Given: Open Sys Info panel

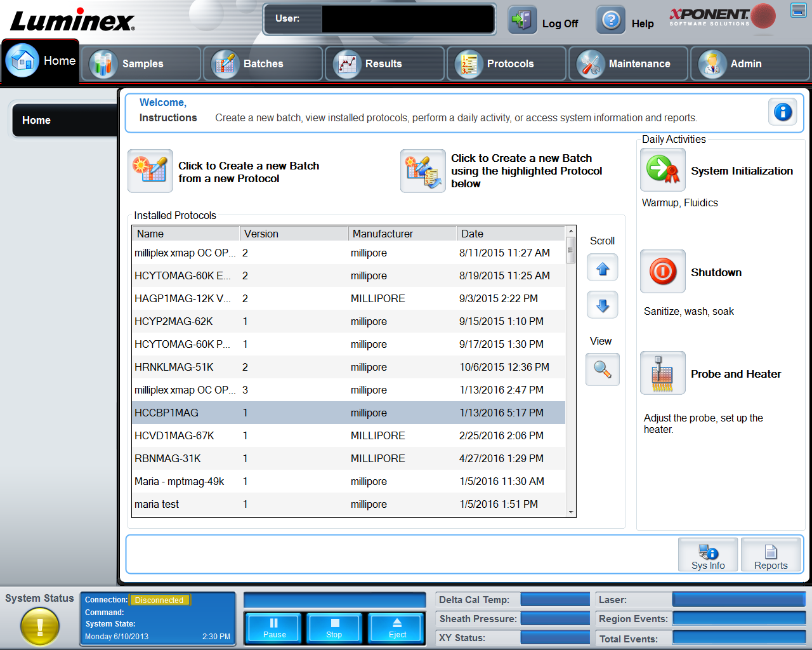Looking at the screenshot, I should tap(707, 554).
